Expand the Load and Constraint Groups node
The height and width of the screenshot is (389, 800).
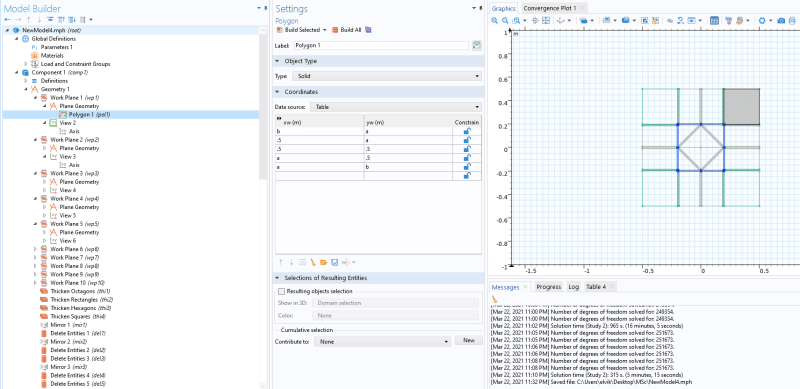(x=26, y=64)
